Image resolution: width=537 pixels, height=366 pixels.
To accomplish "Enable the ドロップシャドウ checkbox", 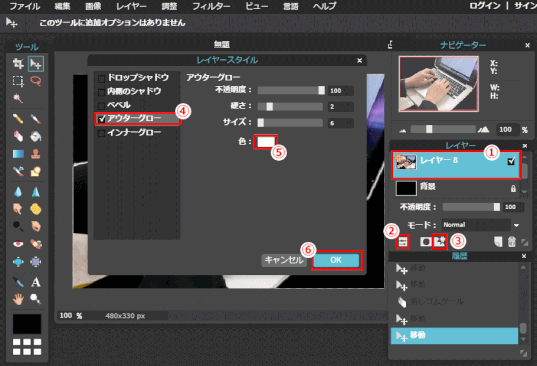I will [101, 79].
